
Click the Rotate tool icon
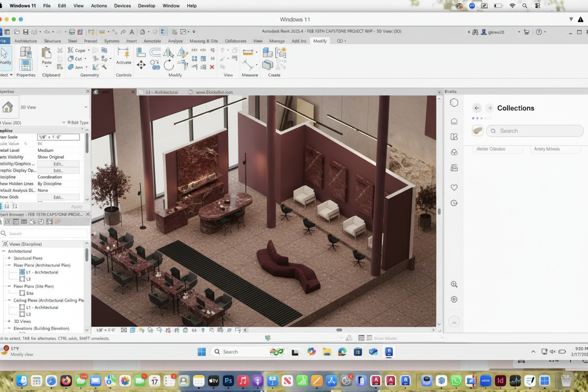tap(169, 66)
